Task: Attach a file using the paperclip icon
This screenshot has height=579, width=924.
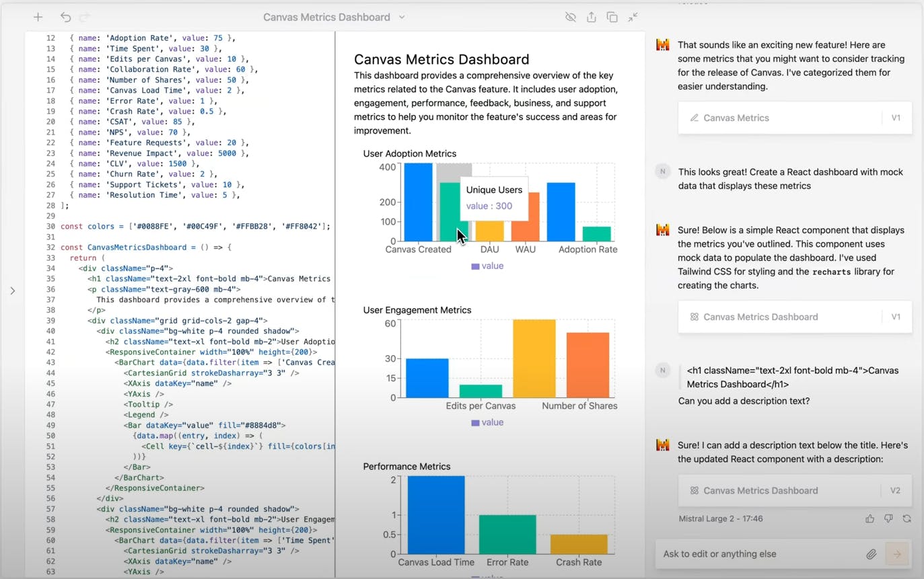Action: 871,554
